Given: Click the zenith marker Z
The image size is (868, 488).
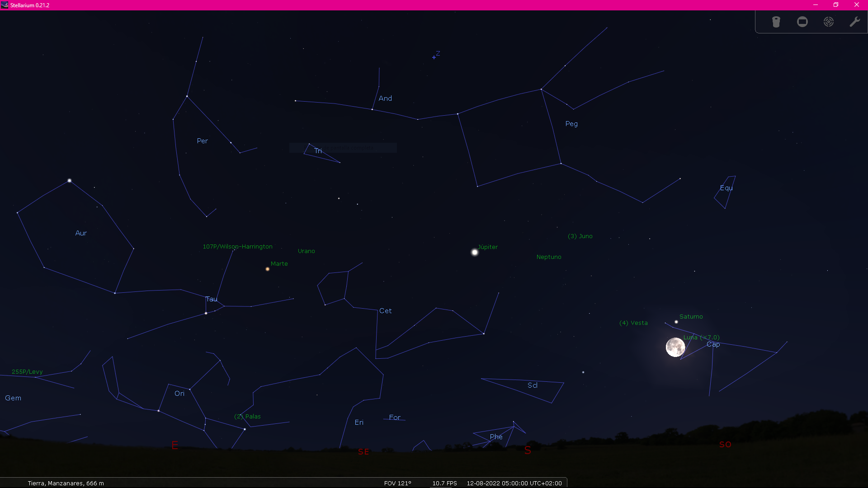Looking at the screenshot, I should 434,57.
